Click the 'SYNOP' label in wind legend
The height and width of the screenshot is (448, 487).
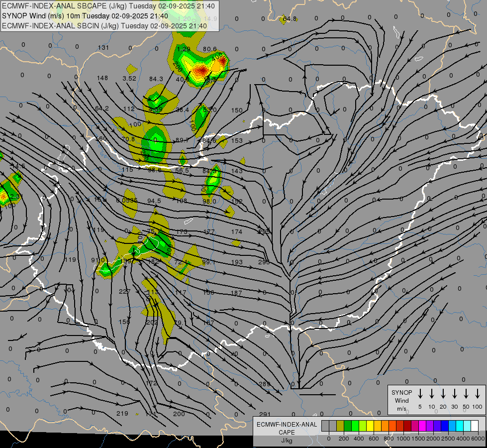tap(401, 393)
